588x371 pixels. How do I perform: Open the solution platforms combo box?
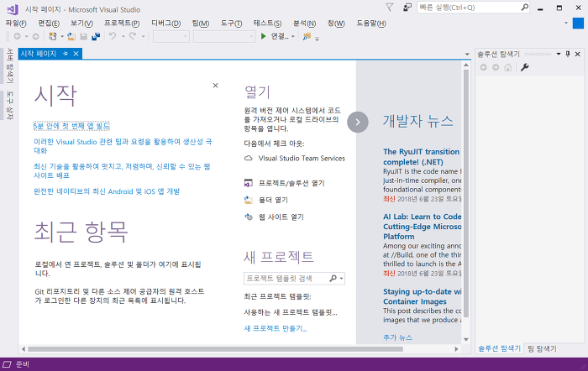[x=224, y=36]
